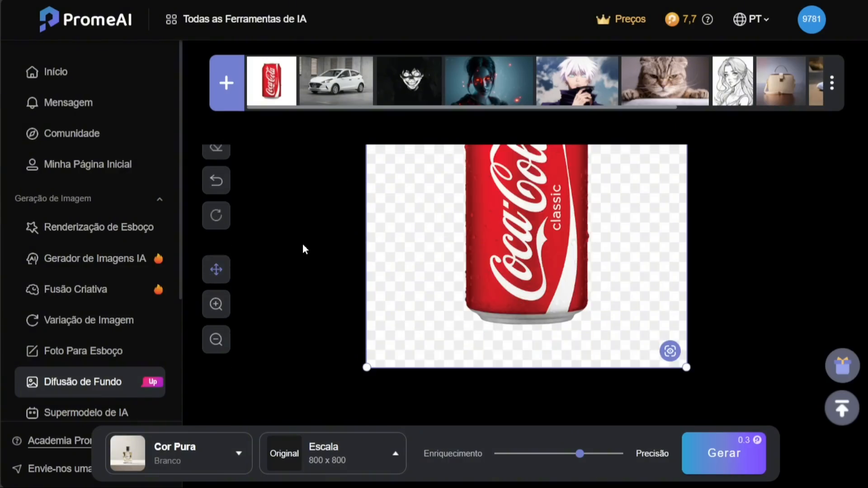The image size is (868, 488).
Task: Click the plus button to add image
Action: pyautogui.click(x=226, y=83)
